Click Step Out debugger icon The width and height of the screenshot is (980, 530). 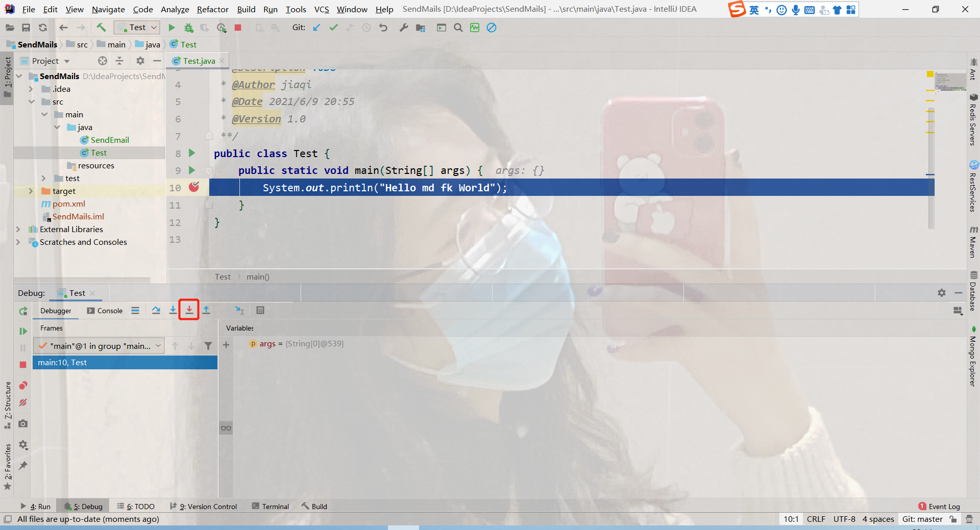206,310
